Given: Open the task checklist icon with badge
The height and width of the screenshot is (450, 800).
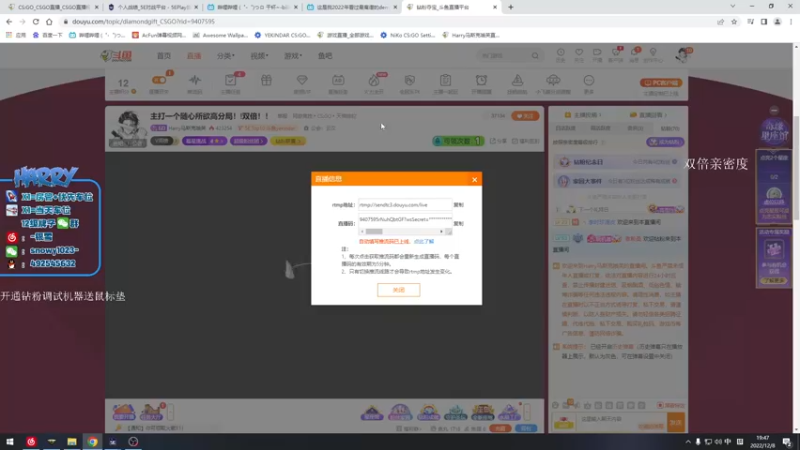Looking at the screenshot, I should click(x=231, y=80).
